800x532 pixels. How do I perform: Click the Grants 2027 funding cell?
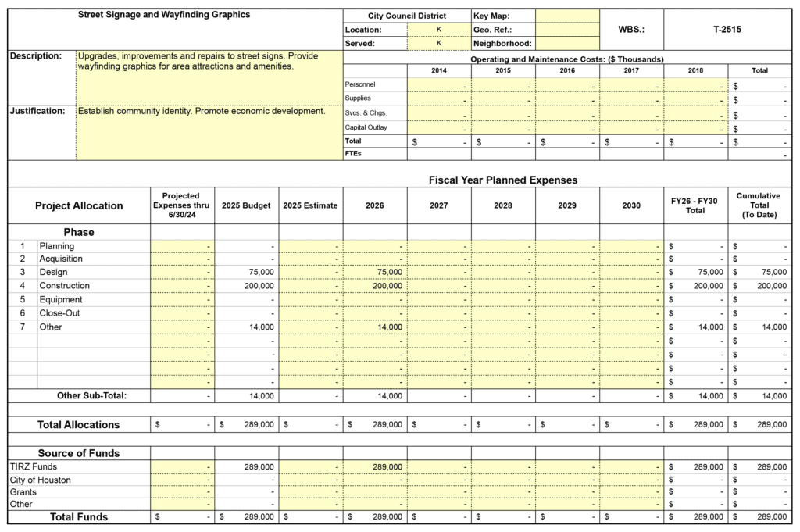click(x=438, y=492)
